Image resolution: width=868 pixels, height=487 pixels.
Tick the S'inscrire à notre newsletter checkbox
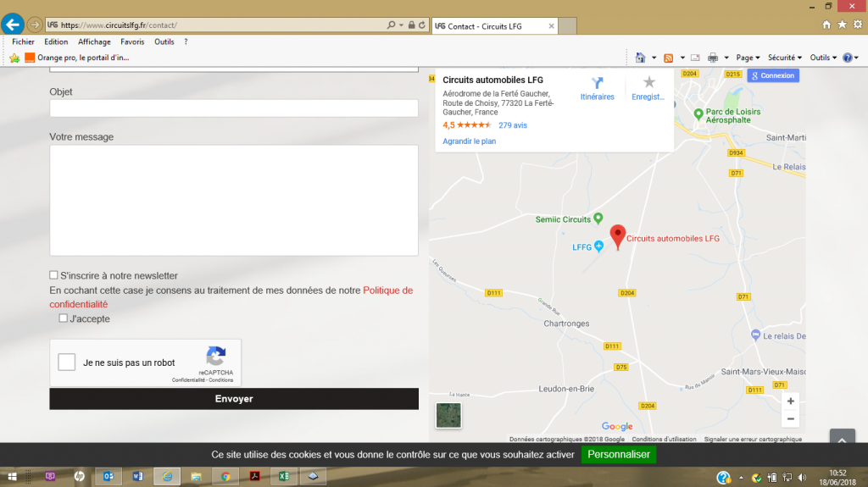click(53, 275)
